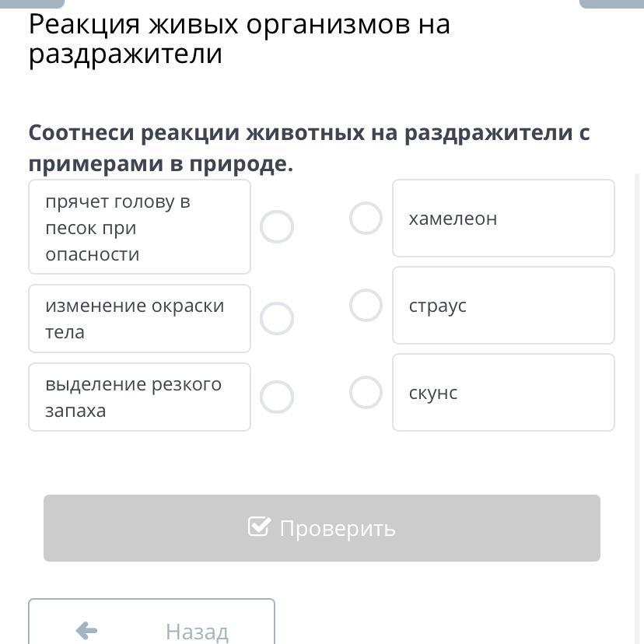Click the page heading 'Реакция живых организмов'
The height and width of the screenshot is (644, 644).
[x=240, y=39]
